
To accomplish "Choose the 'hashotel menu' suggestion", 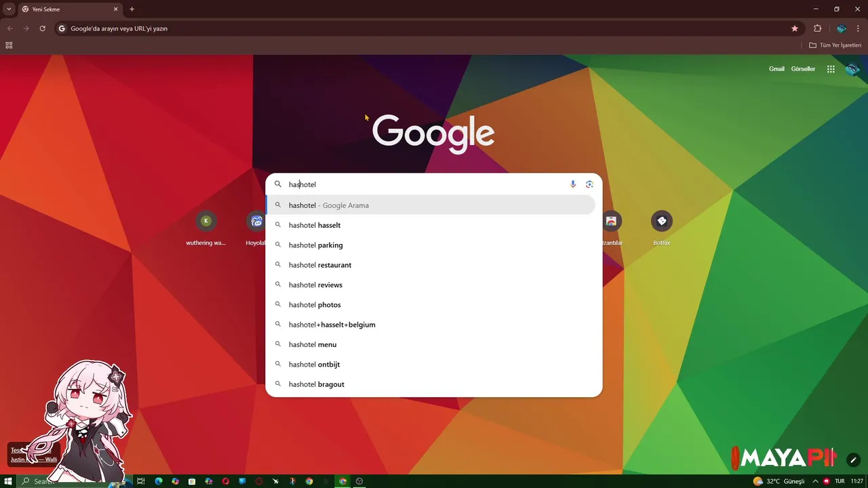I will (431, 344).
